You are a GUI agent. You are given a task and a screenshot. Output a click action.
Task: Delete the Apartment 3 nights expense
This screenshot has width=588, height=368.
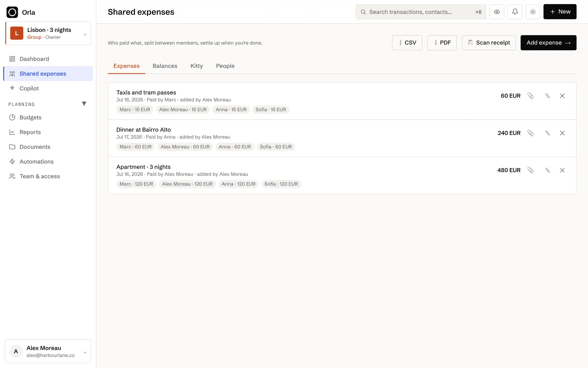[562, 170]
